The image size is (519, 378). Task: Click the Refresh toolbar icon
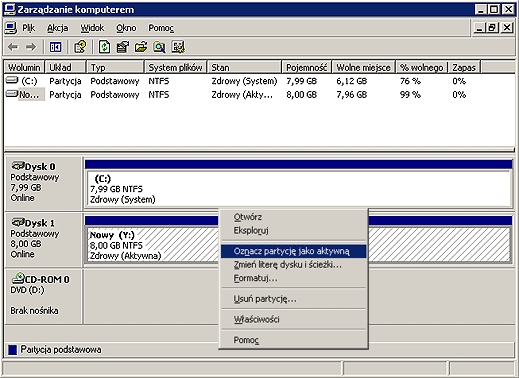coord(104,47)
